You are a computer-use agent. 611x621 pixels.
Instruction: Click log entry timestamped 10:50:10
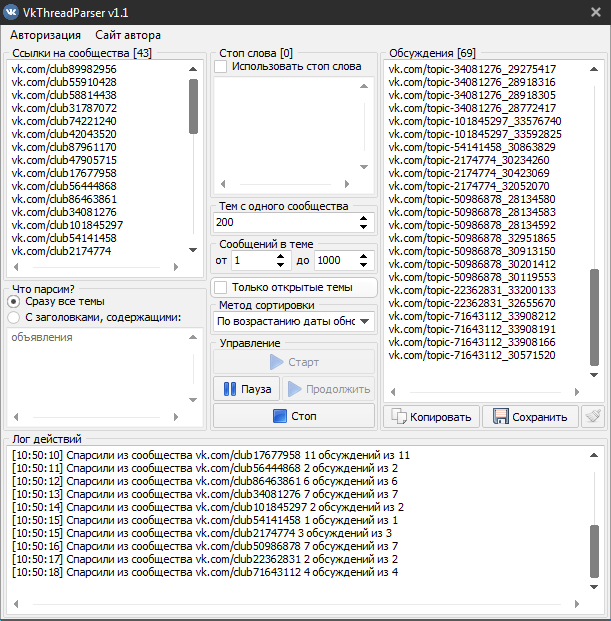coord(211,455)
